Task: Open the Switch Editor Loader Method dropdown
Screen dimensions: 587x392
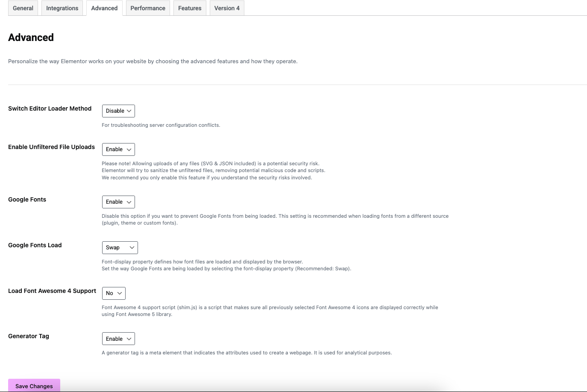Action: (x=118, y=111)
